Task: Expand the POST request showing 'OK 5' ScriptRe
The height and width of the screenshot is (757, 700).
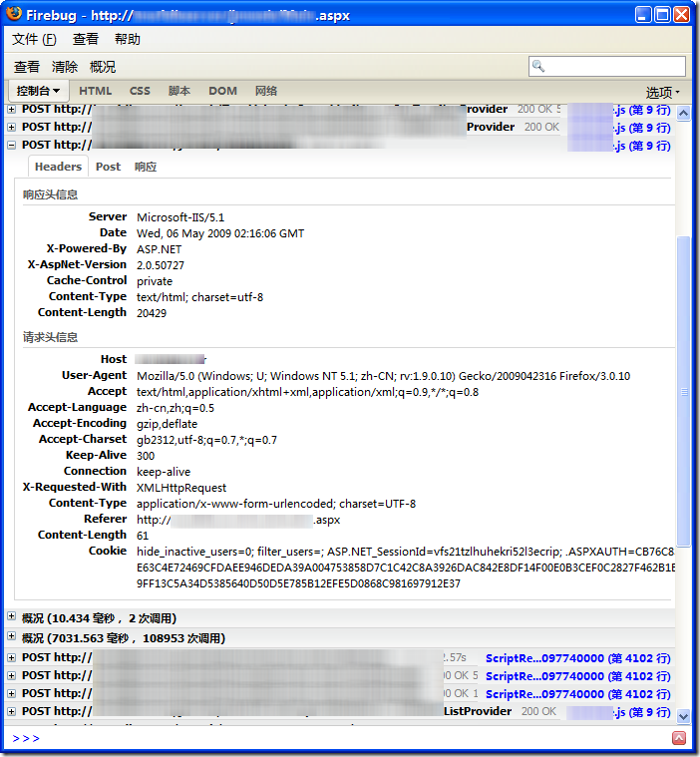Action: [12, 675]
